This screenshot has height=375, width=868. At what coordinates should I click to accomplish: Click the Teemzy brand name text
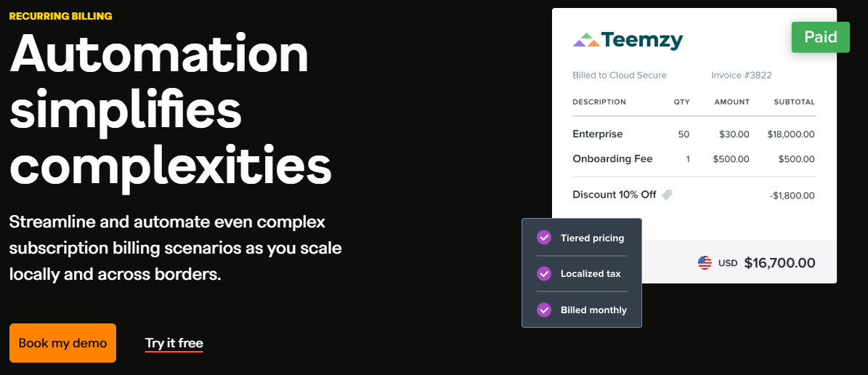(643, 41)
